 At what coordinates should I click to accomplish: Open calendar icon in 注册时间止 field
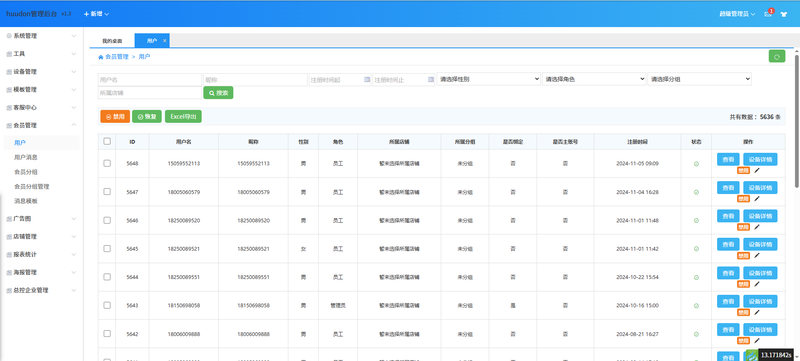pyautogui.click(x=431, y=80)
